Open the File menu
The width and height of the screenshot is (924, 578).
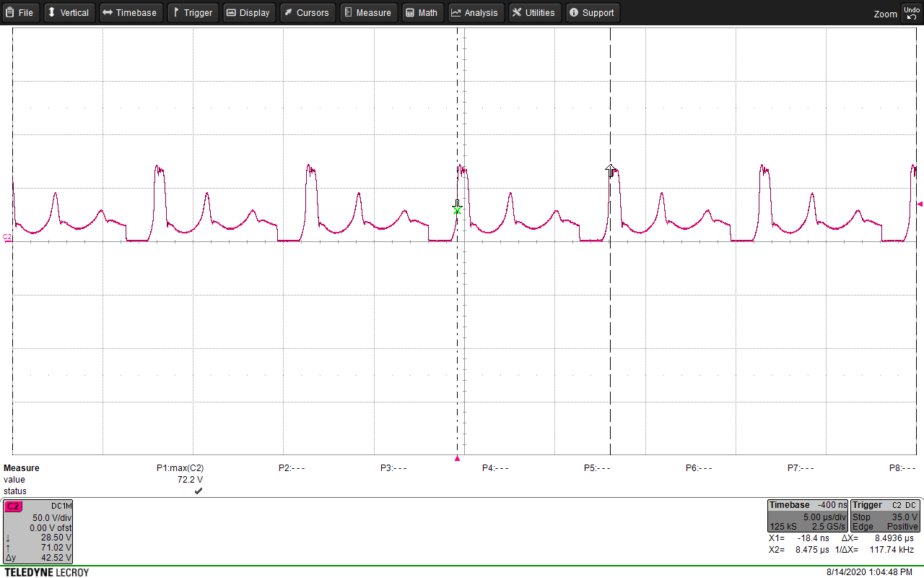tap(20, 12)
